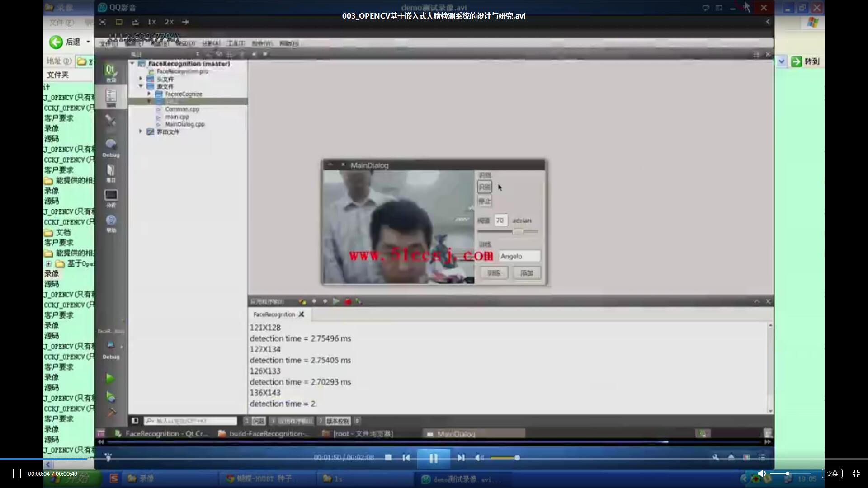Click the QQ影音 pause button

click(x=433, y=458)
